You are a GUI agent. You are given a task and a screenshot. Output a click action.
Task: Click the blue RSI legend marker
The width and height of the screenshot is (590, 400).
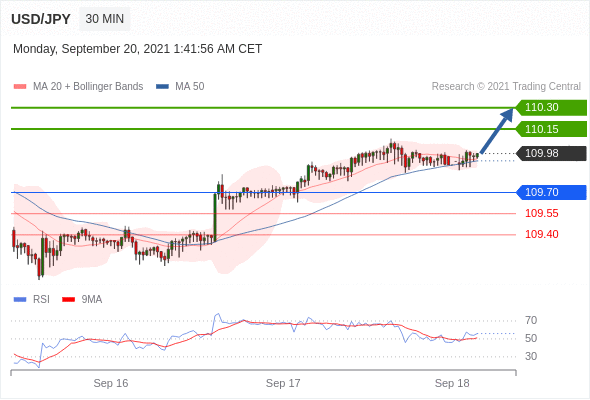coord(20,300)
